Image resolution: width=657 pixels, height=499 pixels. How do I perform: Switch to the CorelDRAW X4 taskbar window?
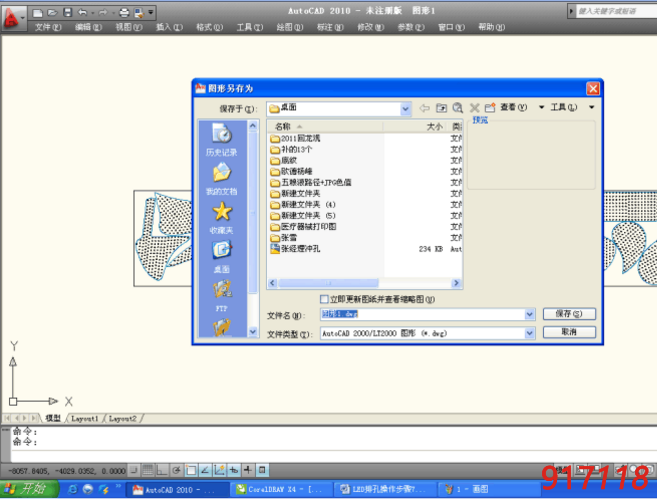click(280, 489)
